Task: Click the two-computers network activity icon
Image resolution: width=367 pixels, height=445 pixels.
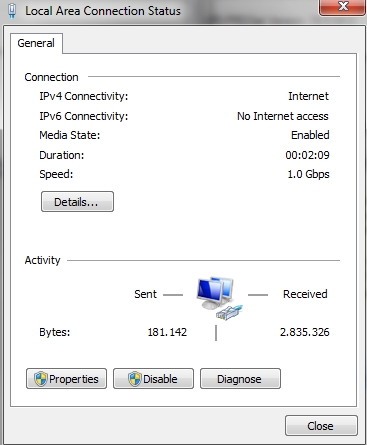Action: 219,299
